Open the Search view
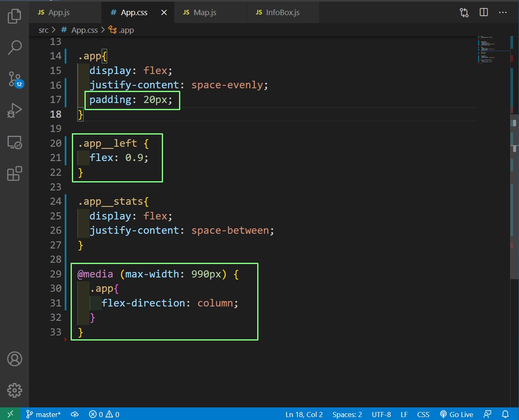519x420 pixels. tap(14, 48)
